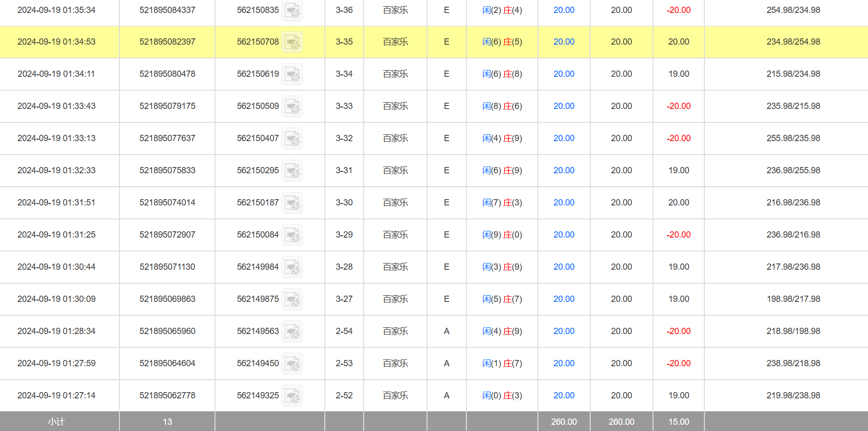This screenshot has width=868, height=431.
Task: Click result 闲(6) 庄(8) in row 3-34
Action: tap(502, 74)
